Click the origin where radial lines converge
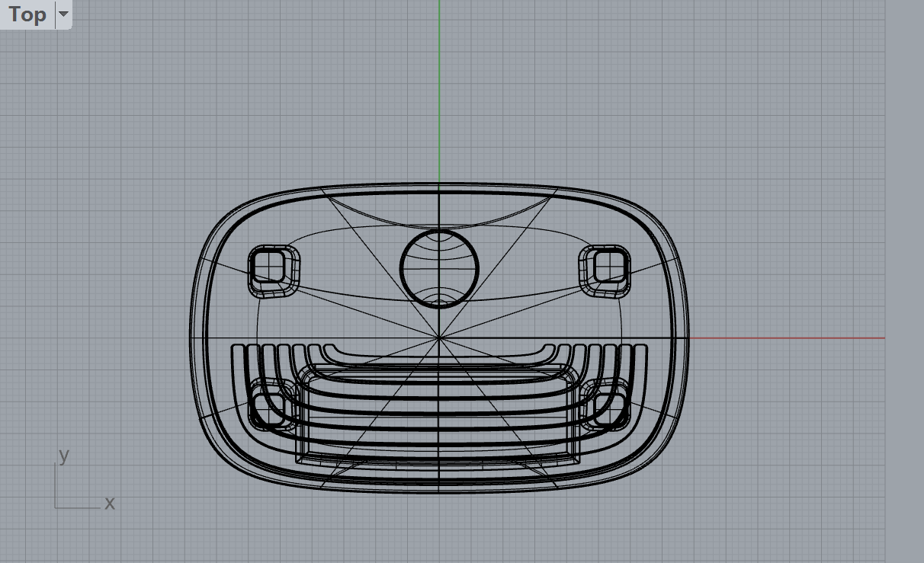Viewport: 924px width, 563px height. [439, 337]
